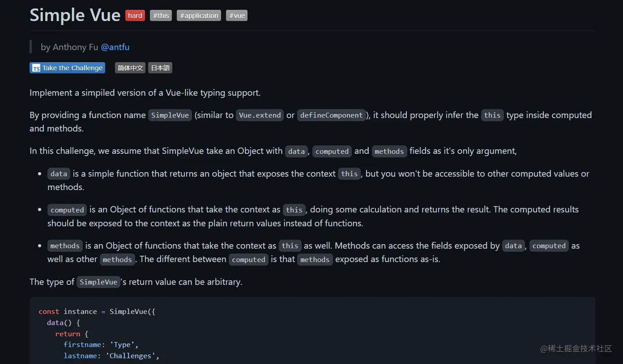Open the Take the Challenge badge
The width and height of the screenshot is (623, 364).
coord(67,68)
